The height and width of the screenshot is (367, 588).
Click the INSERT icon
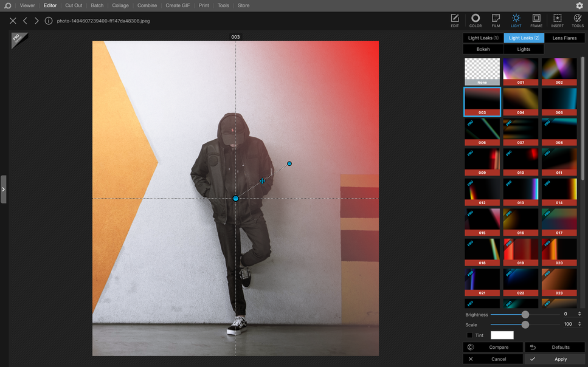point(557,21)
